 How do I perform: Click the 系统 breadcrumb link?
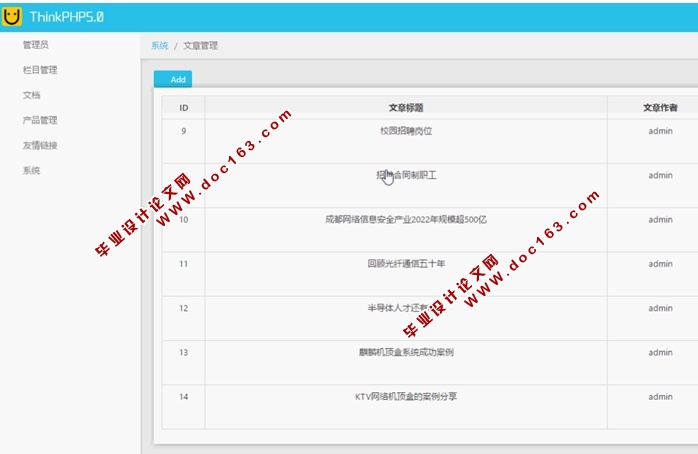tap(160, 45)
